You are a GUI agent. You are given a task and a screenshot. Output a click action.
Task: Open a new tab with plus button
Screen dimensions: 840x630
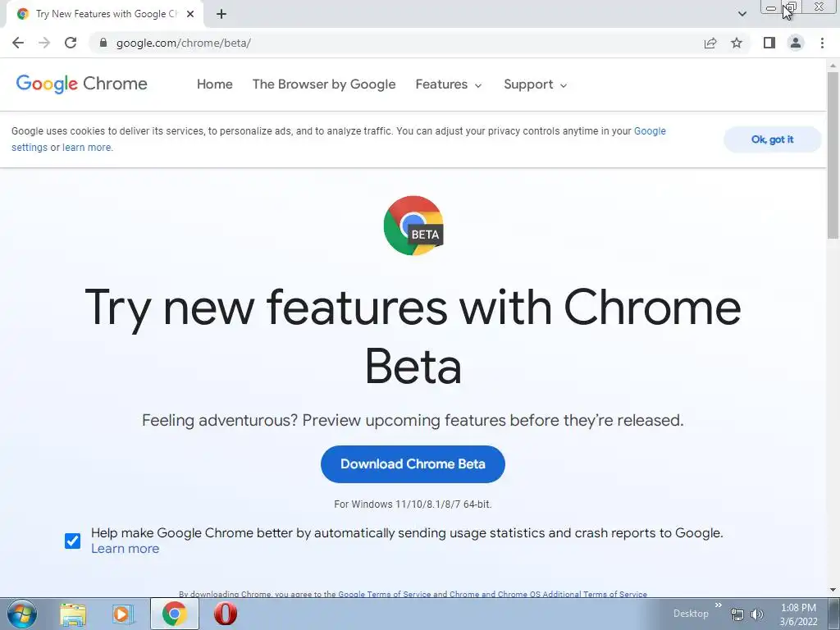click(221, 14)
